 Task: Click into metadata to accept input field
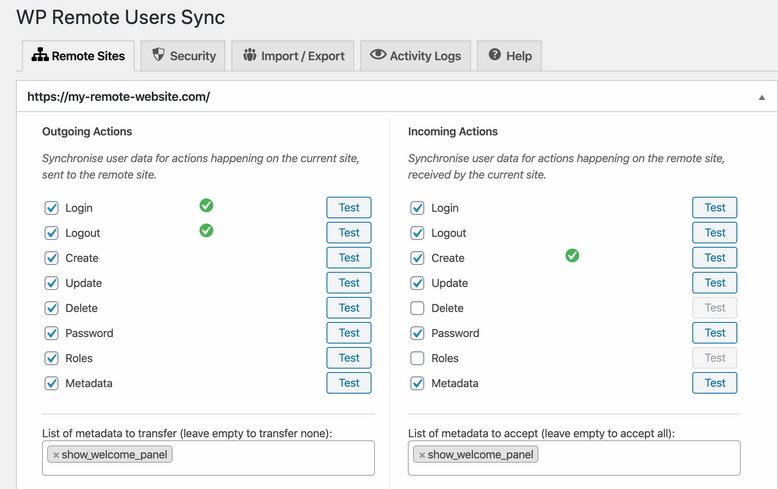[x=574, y=458]
